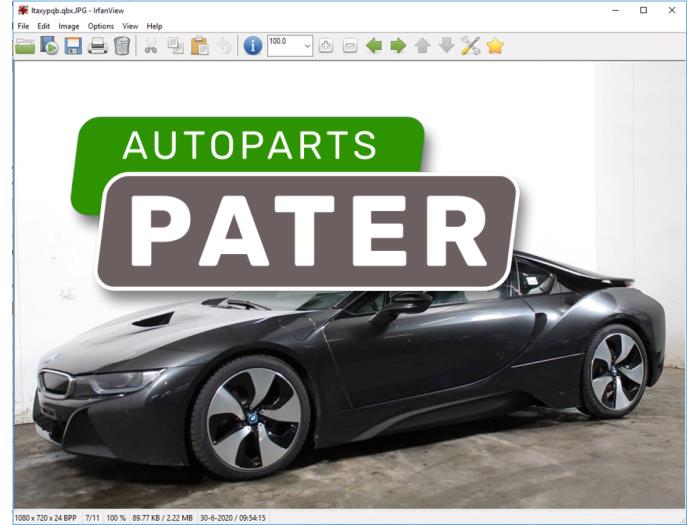Screen dimensions: 700x525
Task: Click the 100 % zoom status entry
Action: coord(116,518)
